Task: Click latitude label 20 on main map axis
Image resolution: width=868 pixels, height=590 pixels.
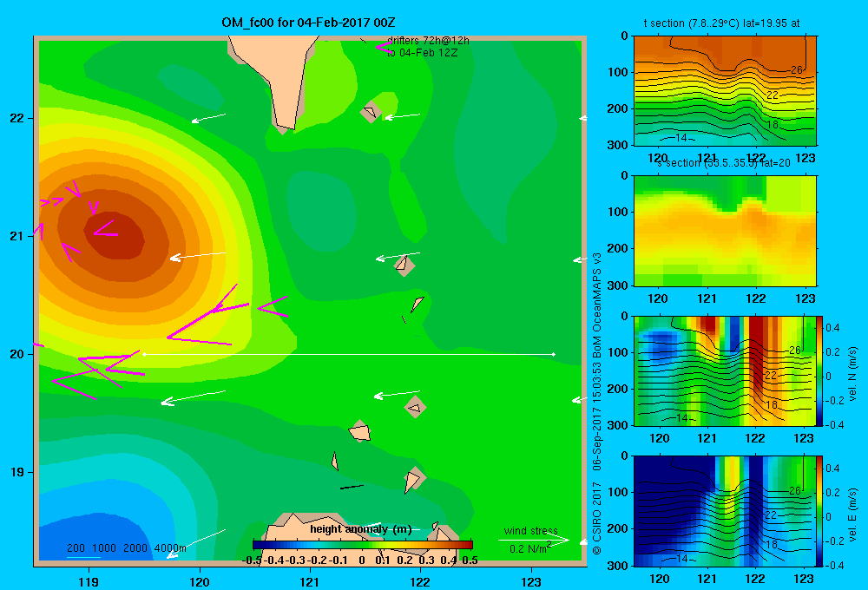Action: (17, 354)
